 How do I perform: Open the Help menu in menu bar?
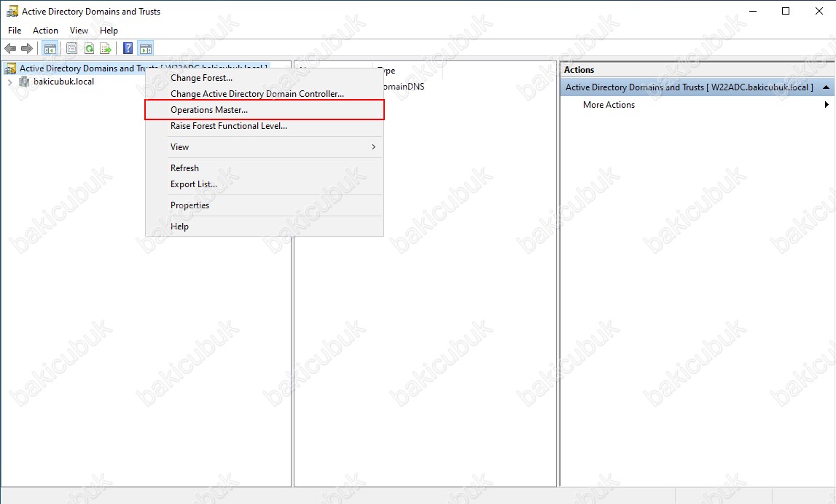(x=109, y=31)
